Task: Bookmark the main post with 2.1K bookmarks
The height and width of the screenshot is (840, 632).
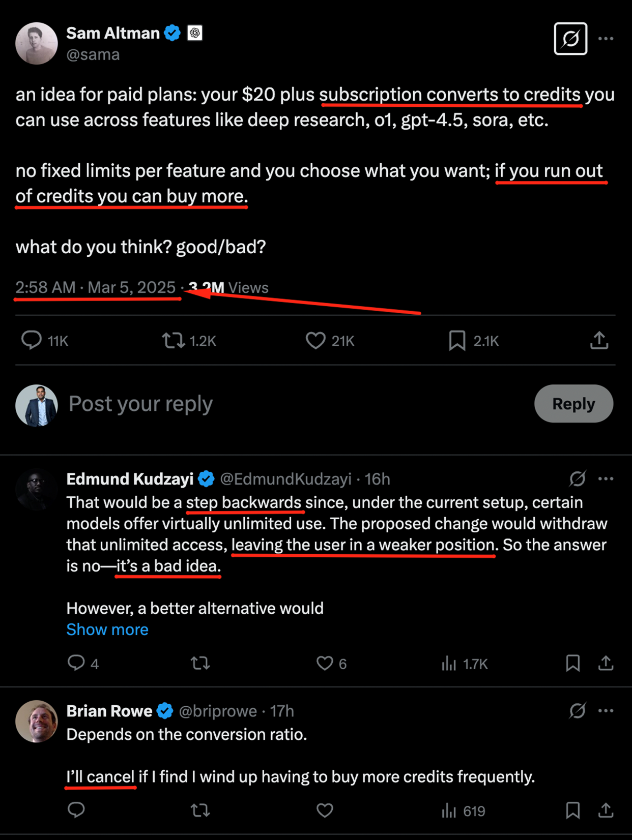Action: [x=457, y=340]
